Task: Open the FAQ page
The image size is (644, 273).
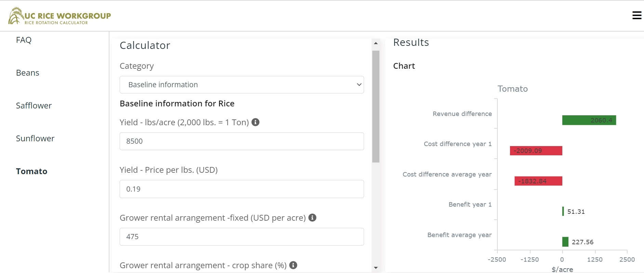Action: [24, 40]
